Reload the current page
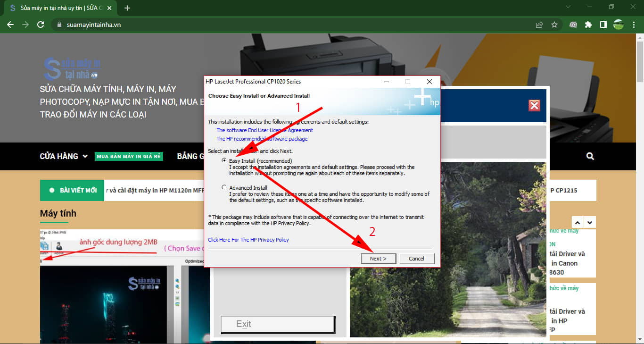 pyautogui.click(x=41, y=25)
